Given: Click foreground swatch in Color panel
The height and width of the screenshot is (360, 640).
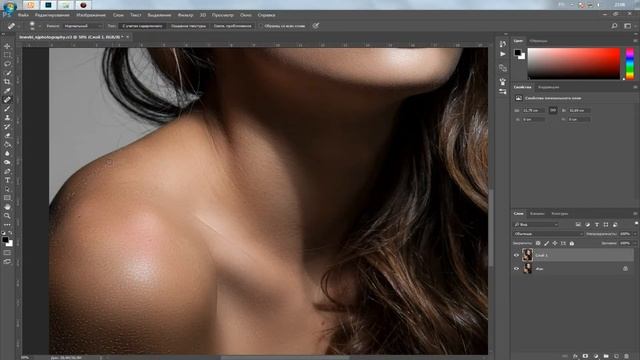Looking at the screenshot, I should [x=518, y=52].
